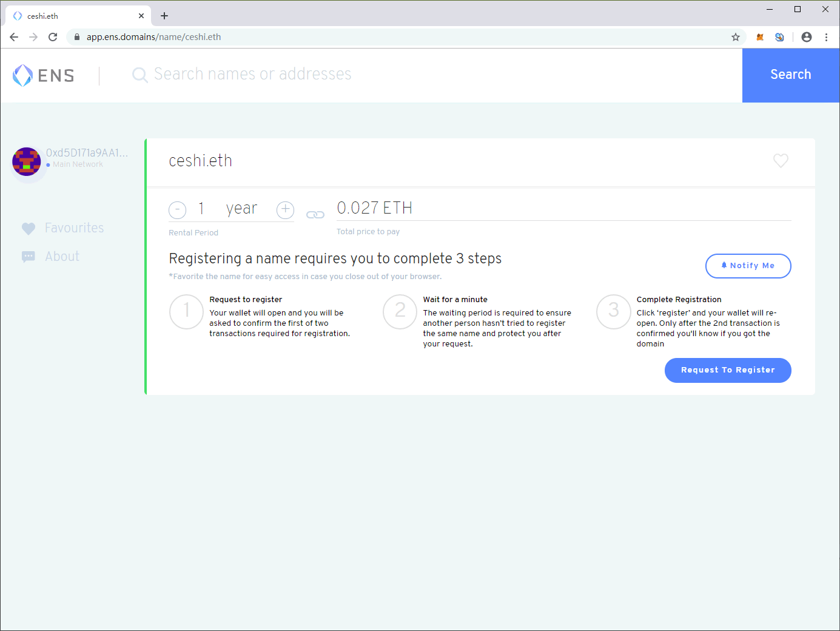Click the Registering a name requires heading
The height and width of the screenshot is (631, 840).
[x=335, y=258]
